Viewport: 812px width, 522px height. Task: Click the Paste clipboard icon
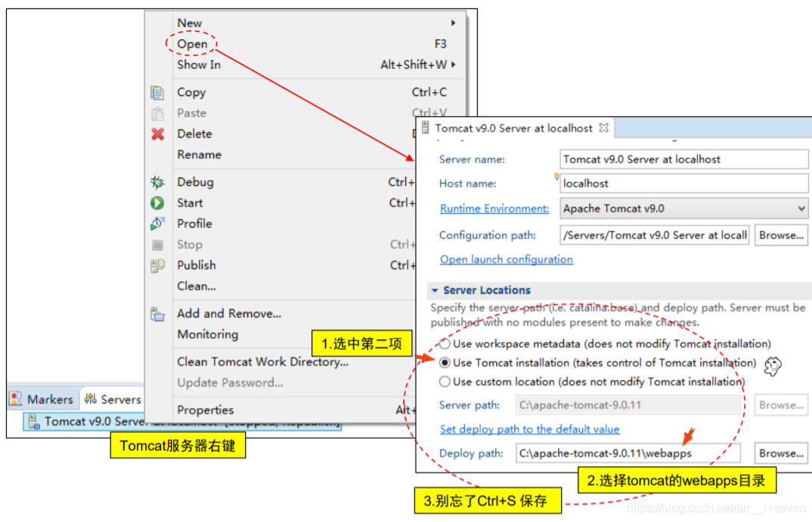pos(157,113)
